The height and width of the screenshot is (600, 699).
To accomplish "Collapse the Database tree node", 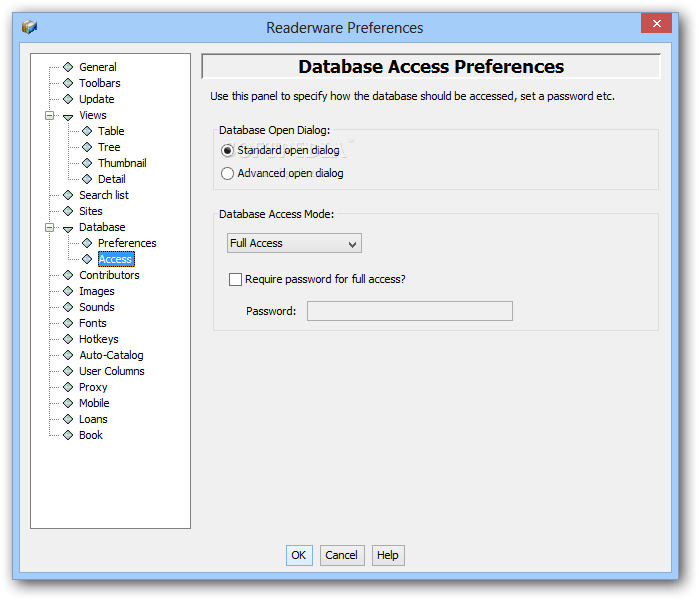I will 49,227.
